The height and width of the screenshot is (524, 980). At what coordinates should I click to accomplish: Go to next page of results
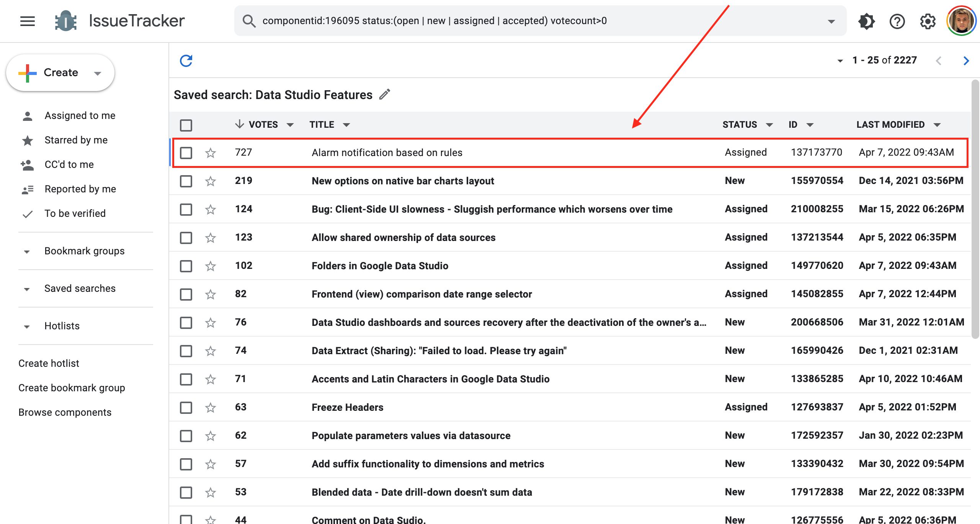[966, 60]
